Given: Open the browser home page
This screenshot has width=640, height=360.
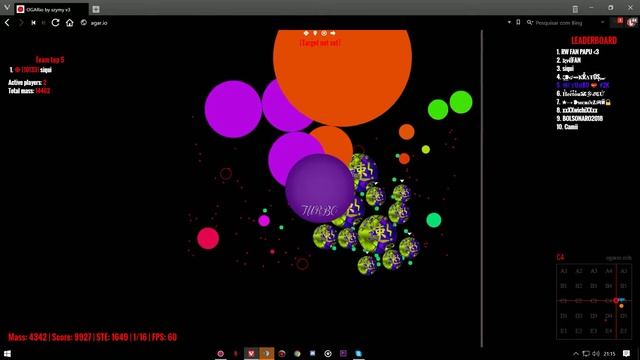Looking at the screenshot, I should (70, 22).
